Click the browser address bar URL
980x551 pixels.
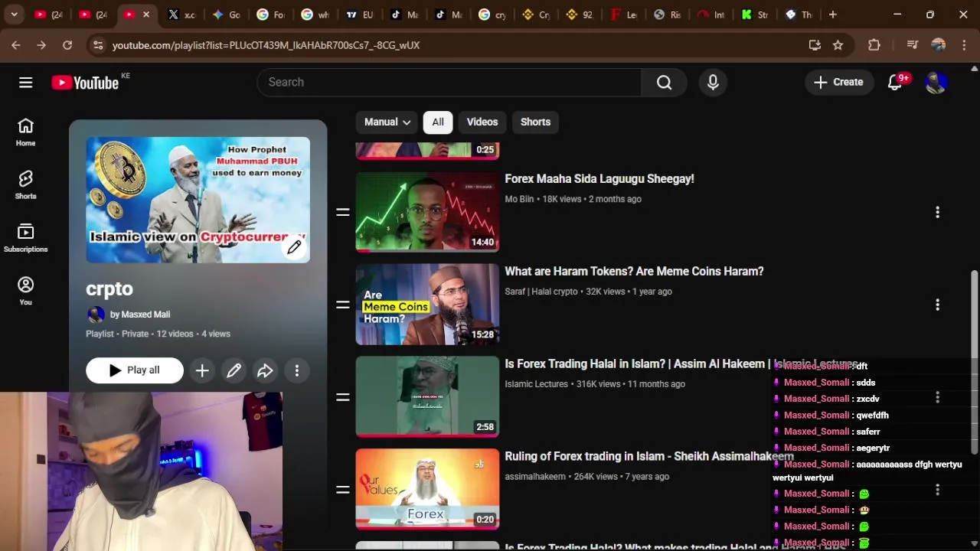266,45
